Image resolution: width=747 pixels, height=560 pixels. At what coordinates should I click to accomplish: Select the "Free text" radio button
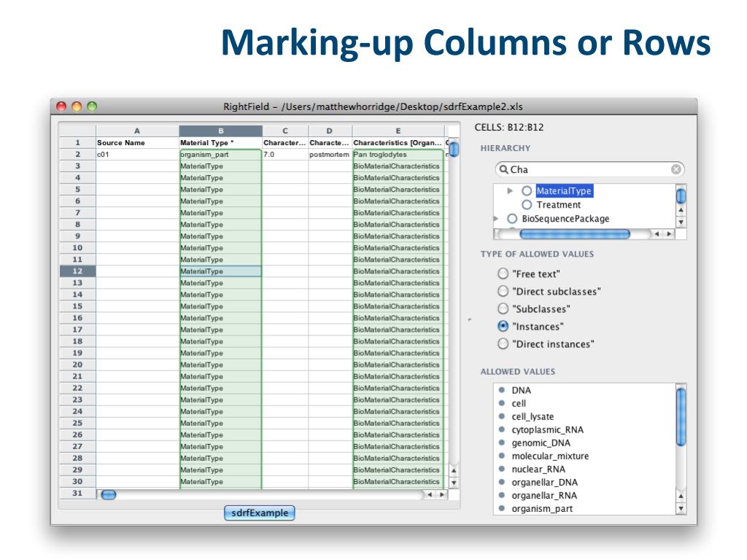[x=503, y=274]
